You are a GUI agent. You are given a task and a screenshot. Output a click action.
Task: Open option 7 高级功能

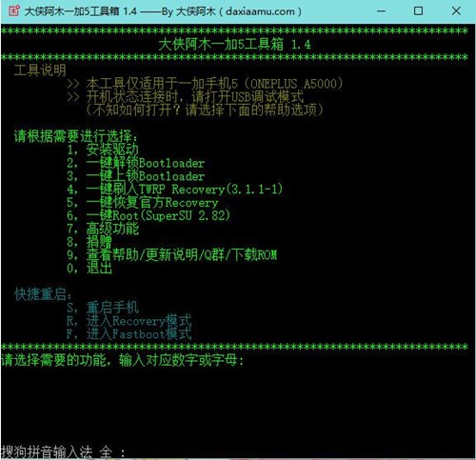tap(103, 229)
